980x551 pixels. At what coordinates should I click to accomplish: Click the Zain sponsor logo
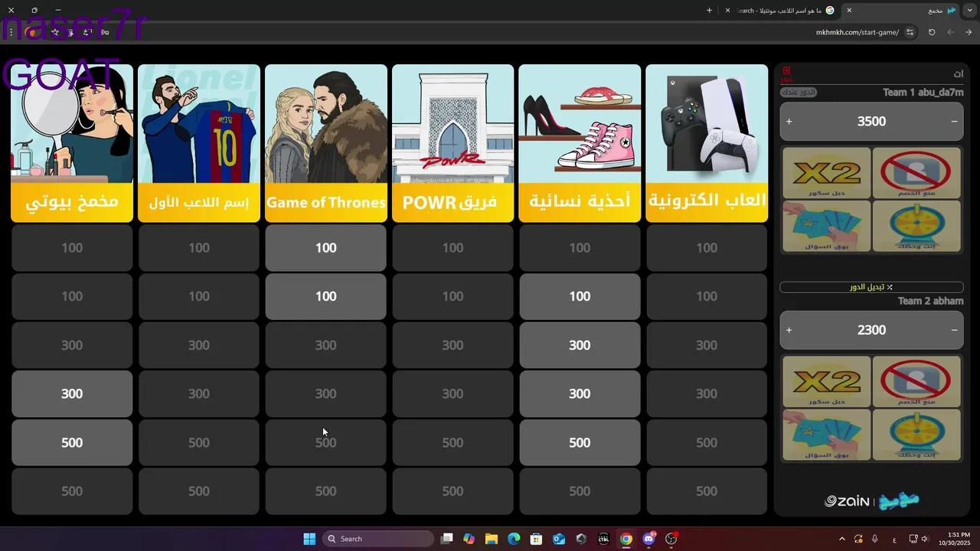point(847,501)
